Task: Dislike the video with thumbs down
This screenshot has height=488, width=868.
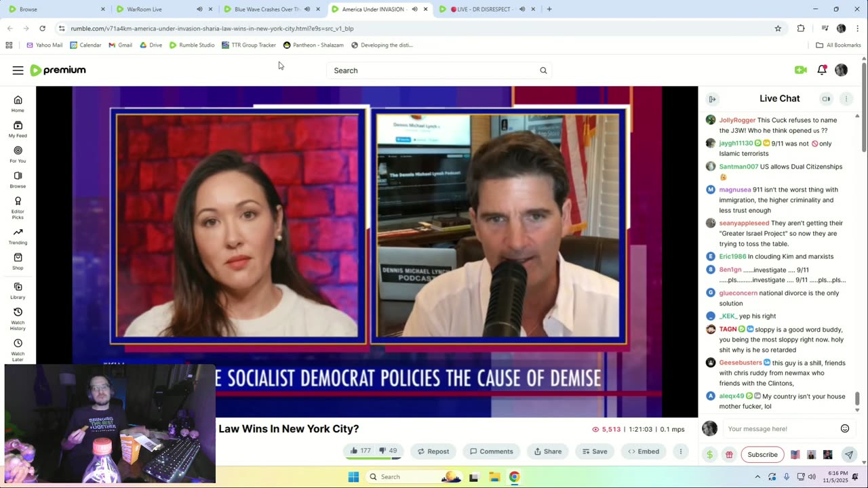Action: click(x=388, y=451)
